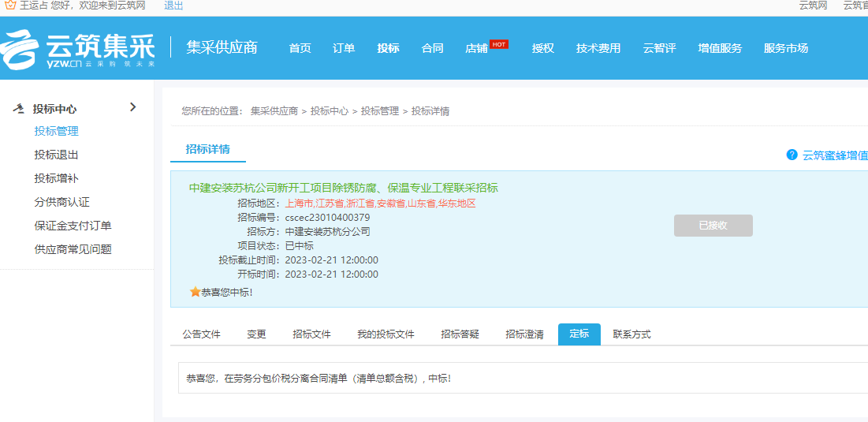Select 投标退出 in the left sidebar
This screenshot has height=422, width=868.
pyautogui.click(x=56, y=155)
